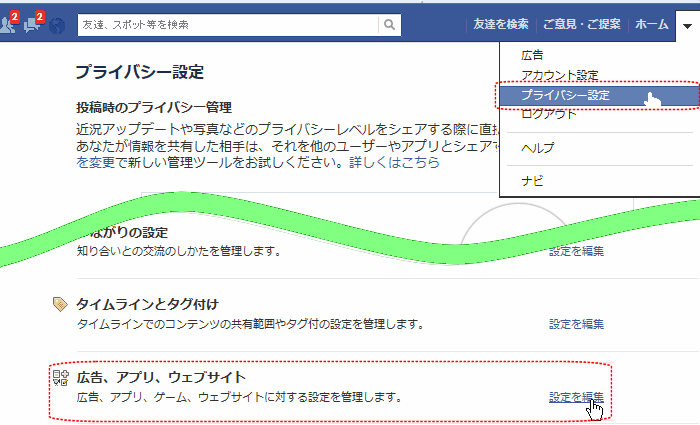The image size is (700, 425).
Task: Click the apps icon beside 広告、アプリ、ウェブサイト
Action: pos(60,377)
